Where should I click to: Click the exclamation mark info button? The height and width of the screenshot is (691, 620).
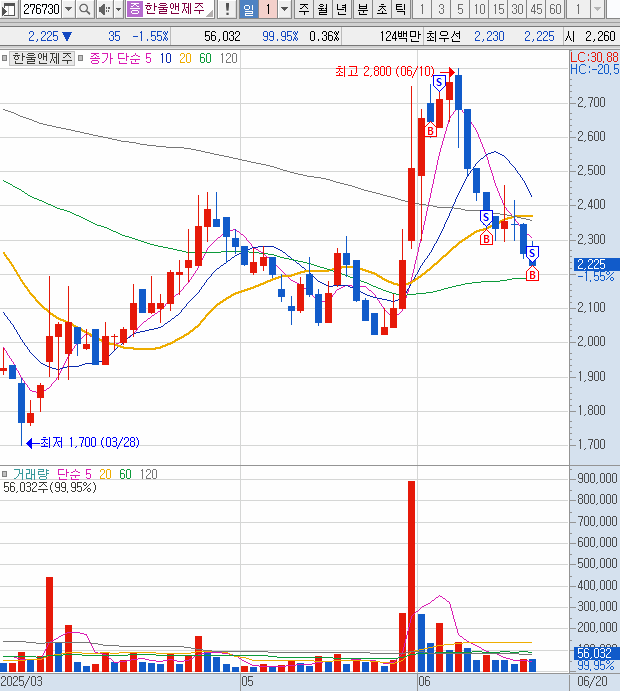pos(227,10)
